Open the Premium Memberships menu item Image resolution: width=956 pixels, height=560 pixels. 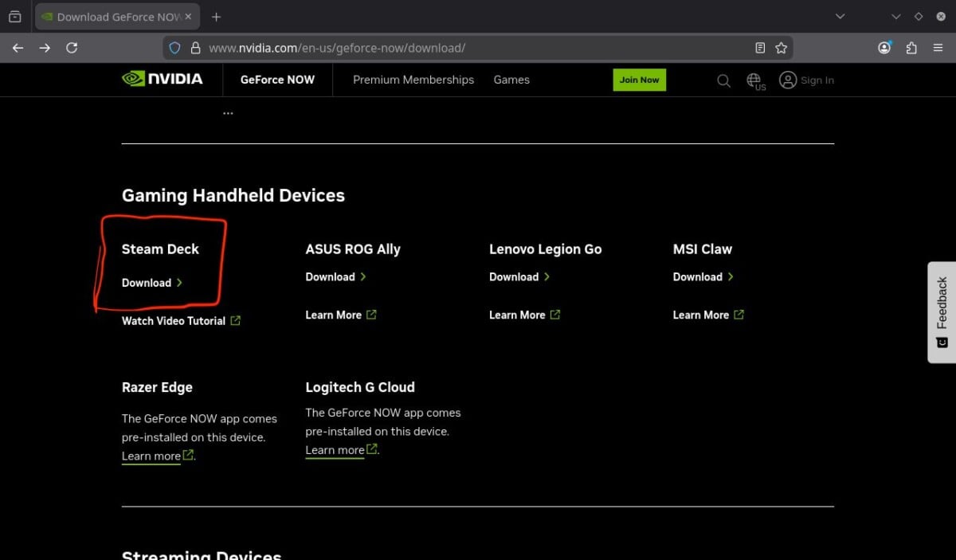click(413, 80)
